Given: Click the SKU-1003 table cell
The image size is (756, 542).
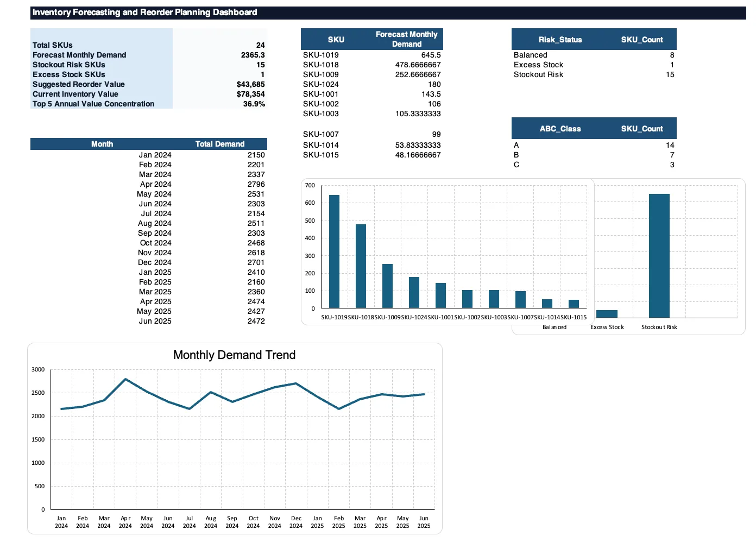Looking at the screenshot, I should pos(321,114).
